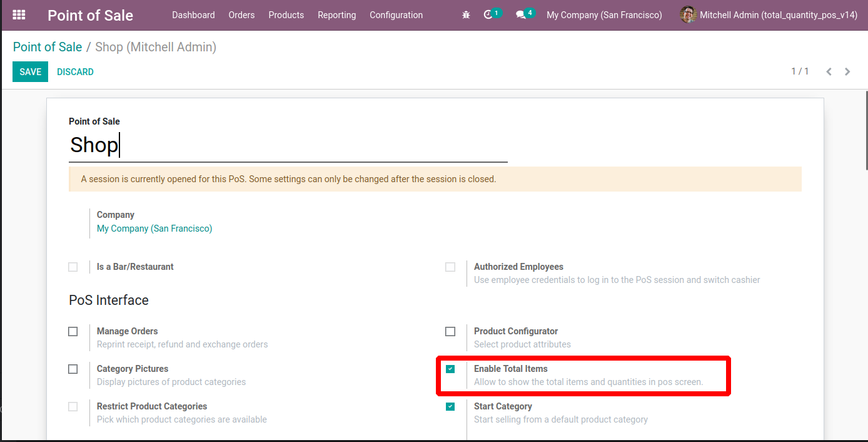Go to previous record arrow
The width and height of the screenshot is (868, 442).
(829, 72)
